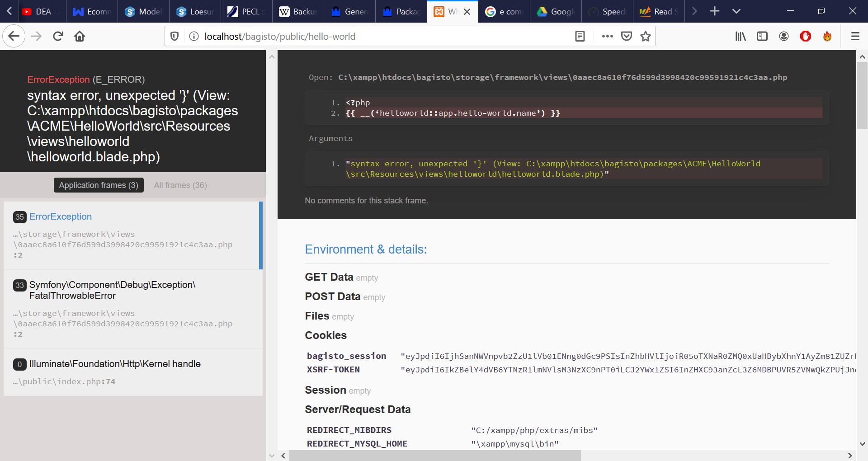Open page actions three-dots menu

pos(607,36)
